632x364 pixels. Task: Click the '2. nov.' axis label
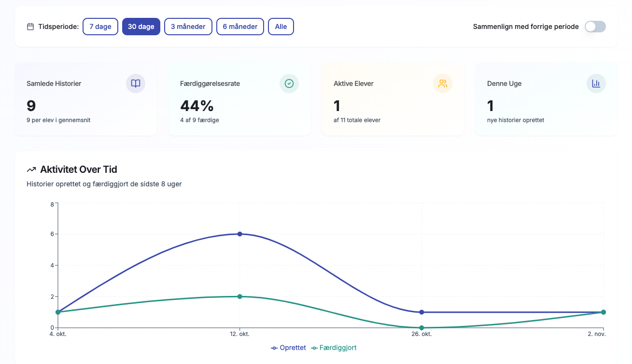click(x=597, y=334)
